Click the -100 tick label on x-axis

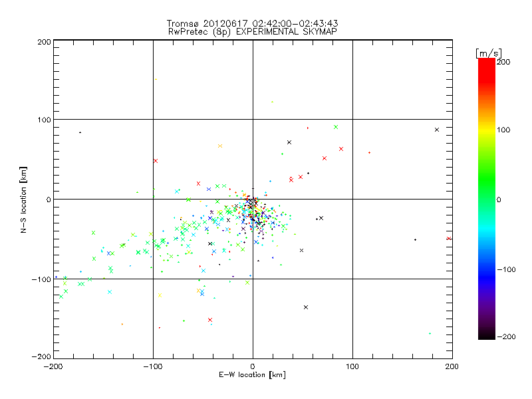coord(153,367)
